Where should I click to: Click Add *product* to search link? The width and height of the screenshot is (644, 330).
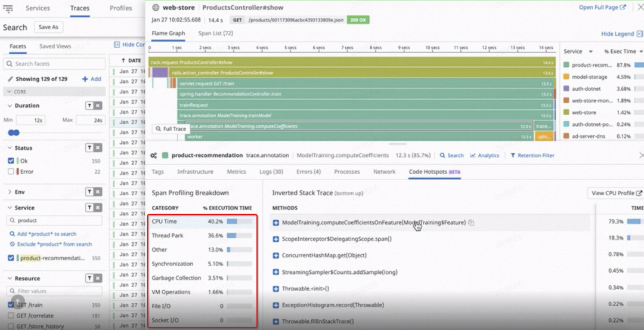coord(43,234)
